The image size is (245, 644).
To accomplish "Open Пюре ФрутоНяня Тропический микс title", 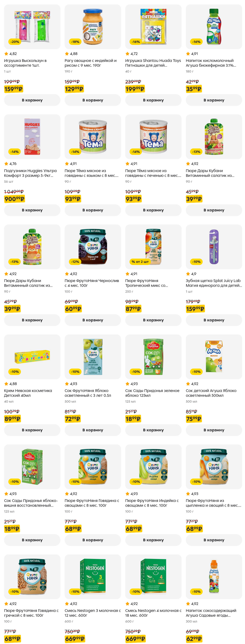I will 146,283.
